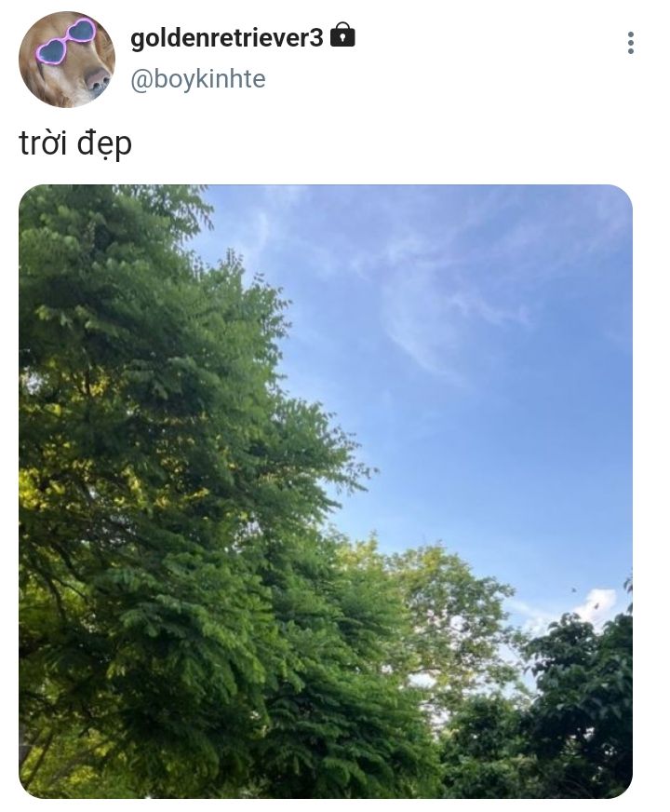The height and width of the screenshot is (812, 670).
Task: Open the @boykinhte handle link
Action: (x=197, y=79)
